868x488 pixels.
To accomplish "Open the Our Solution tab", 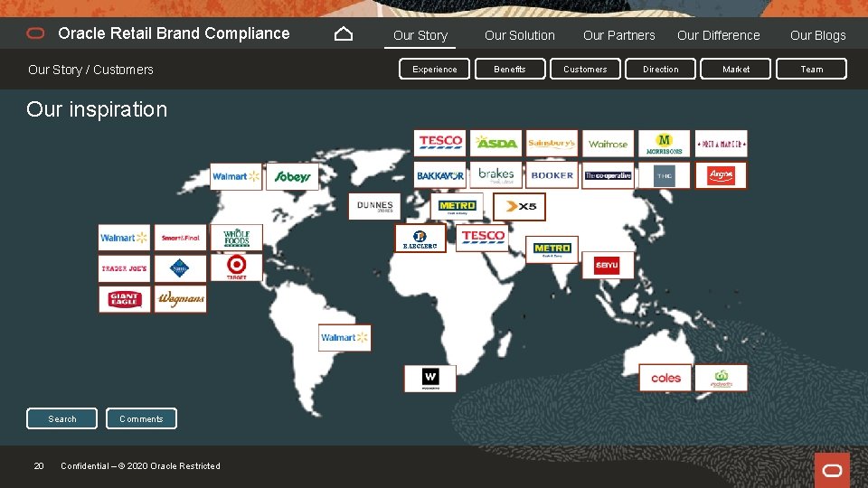I will tap(519, 35).
